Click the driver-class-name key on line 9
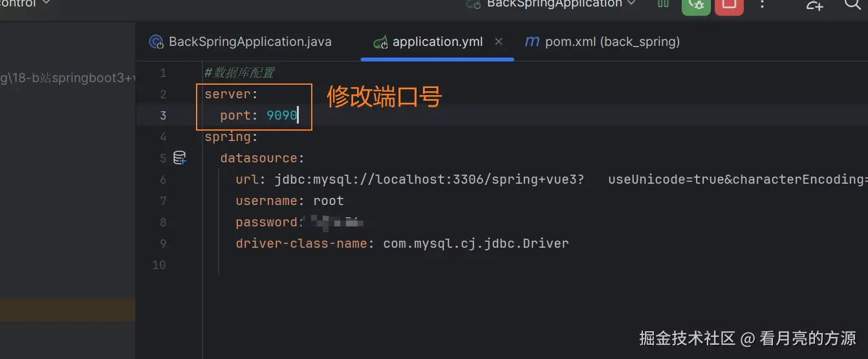868x359 pixels. pos(301,244)
